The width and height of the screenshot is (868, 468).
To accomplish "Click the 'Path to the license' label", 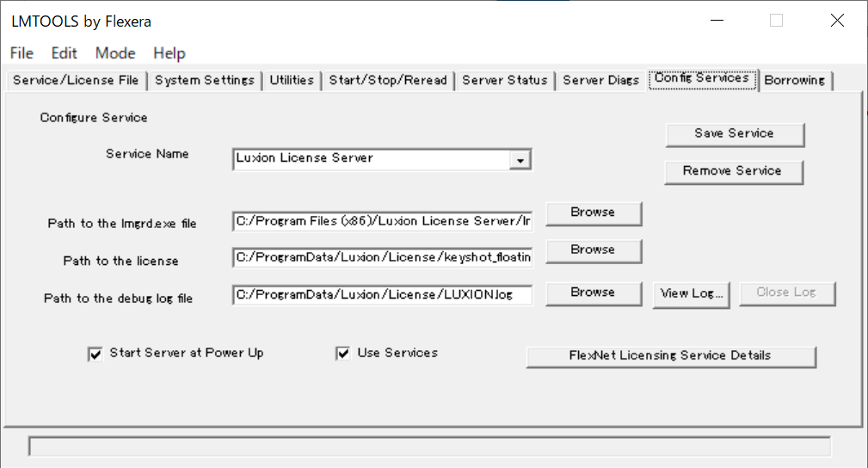I will pyautogui.click(x=120, y=262).
